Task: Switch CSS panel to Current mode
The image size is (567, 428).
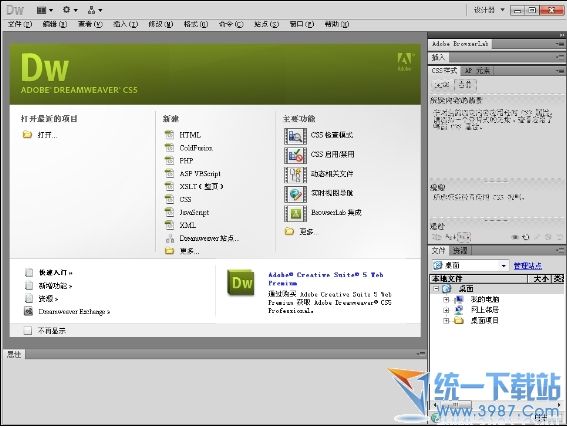Action: pyautogui.click(x=465, y=85)
